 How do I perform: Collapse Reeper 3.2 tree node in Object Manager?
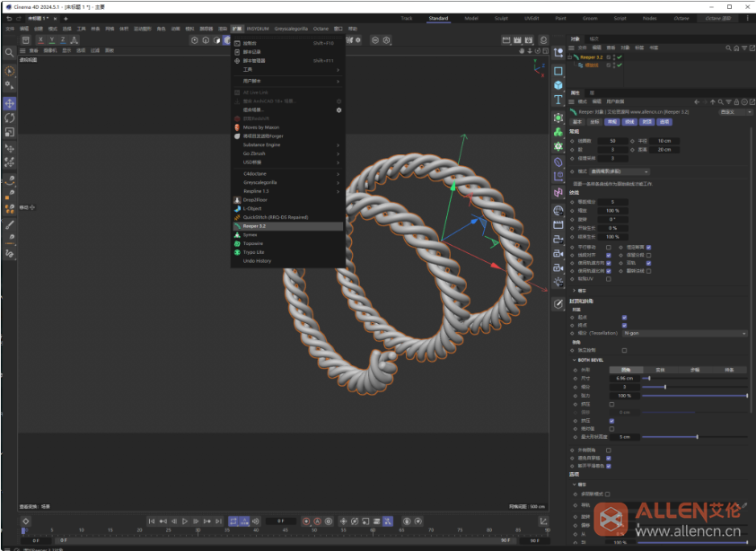(570, 57)
